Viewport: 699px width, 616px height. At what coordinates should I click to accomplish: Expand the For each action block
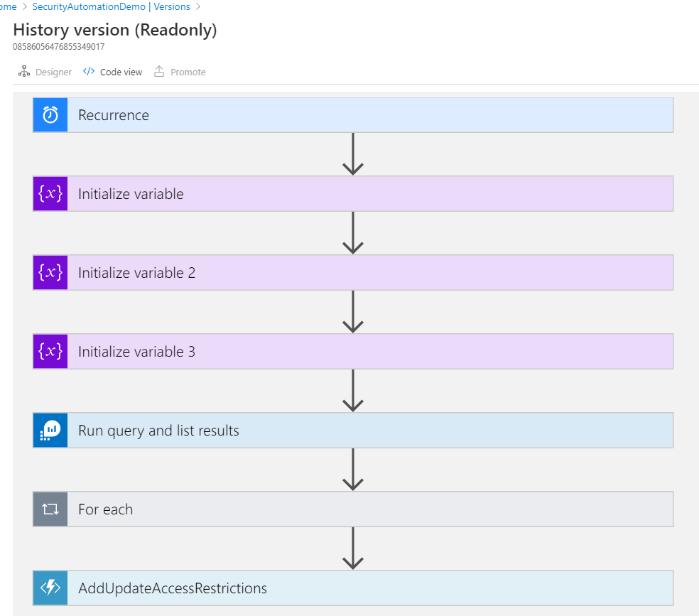pos(369,509)
